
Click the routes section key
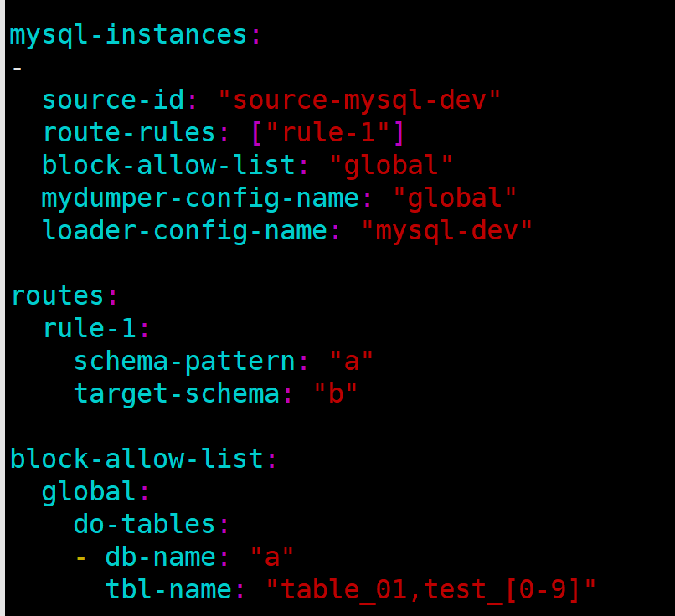pyautogui.click(x=57, y=295)
